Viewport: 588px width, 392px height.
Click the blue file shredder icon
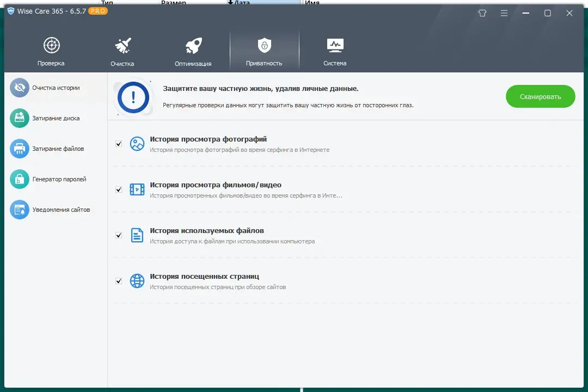point(20,149)
